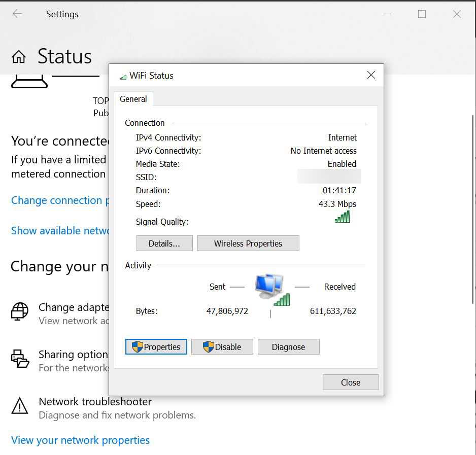
Task: Close WiFi Status dialog with X
Action: (371, 75)
